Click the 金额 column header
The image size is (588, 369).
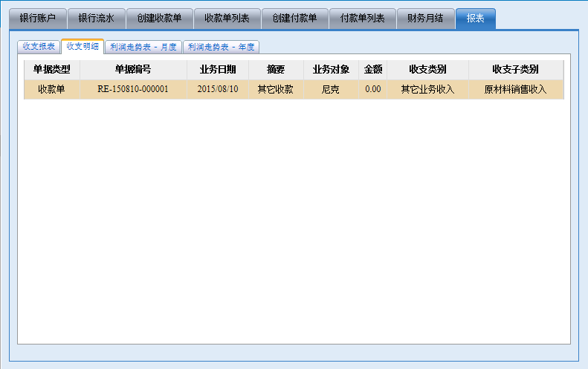(372, 69)
